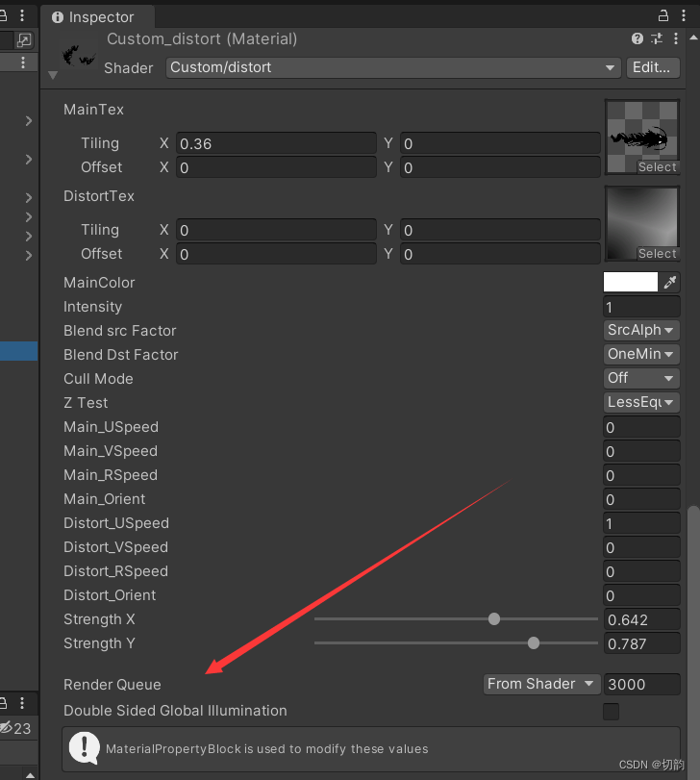Click the MainTex property label

point(93,110)
